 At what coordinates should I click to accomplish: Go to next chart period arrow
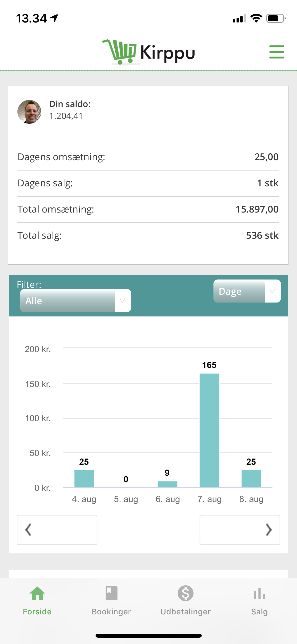pos(240,530)
